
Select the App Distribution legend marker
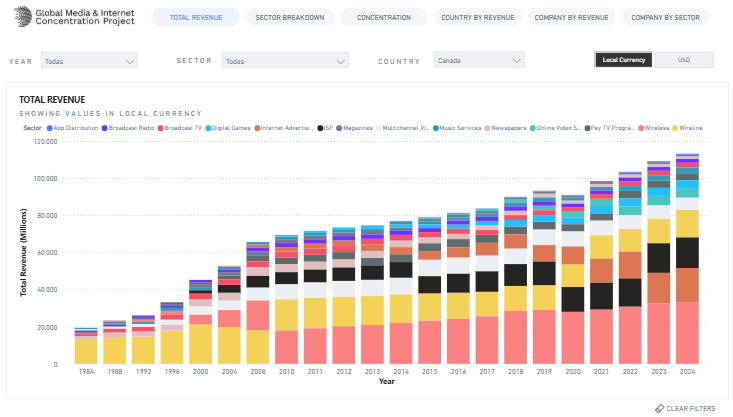coord(49,128)
